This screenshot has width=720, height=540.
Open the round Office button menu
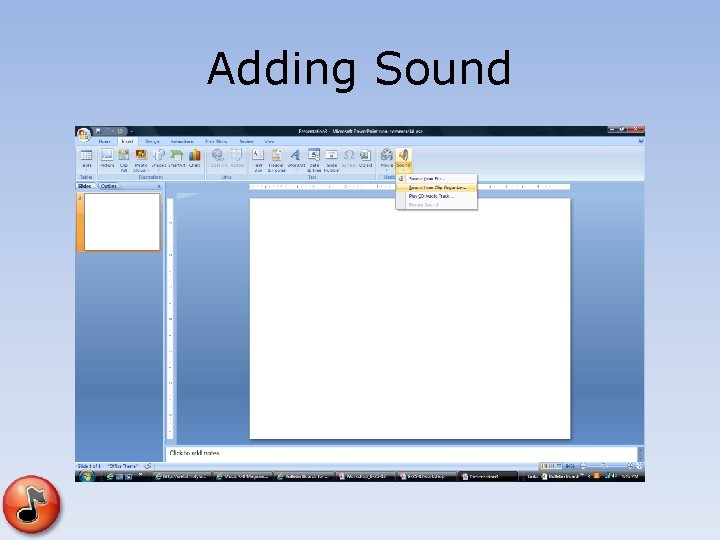[x=84, y=135]
